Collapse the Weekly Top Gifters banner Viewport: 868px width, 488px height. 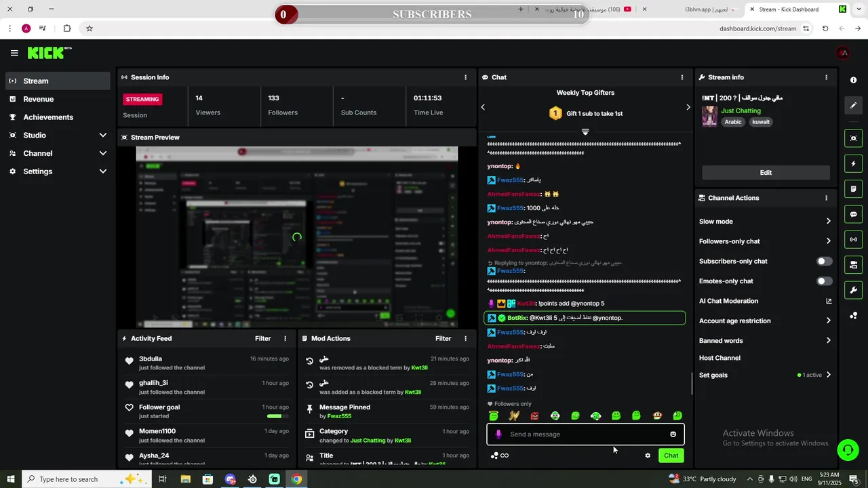pyautogui.click(x=585, y=131)
